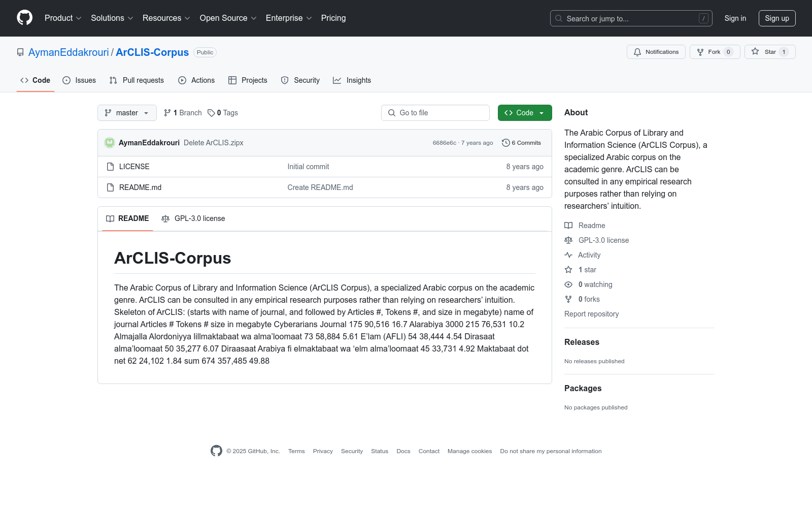Click Do not share my personal information
Image resolution: width=812 pixels, height=508 pixels.
click(551, 451)
